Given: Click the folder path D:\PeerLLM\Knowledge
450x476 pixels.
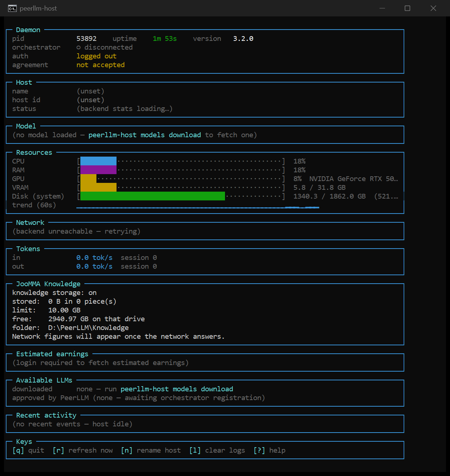Looking at the screenshot, I should click(88, 328).
